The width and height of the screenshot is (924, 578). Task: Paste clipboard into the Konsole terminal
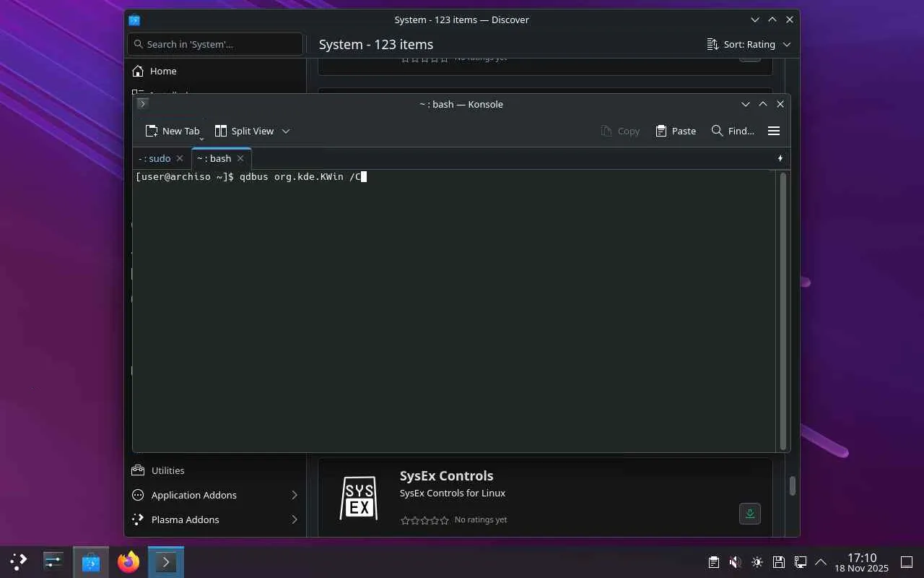[676, 131]
